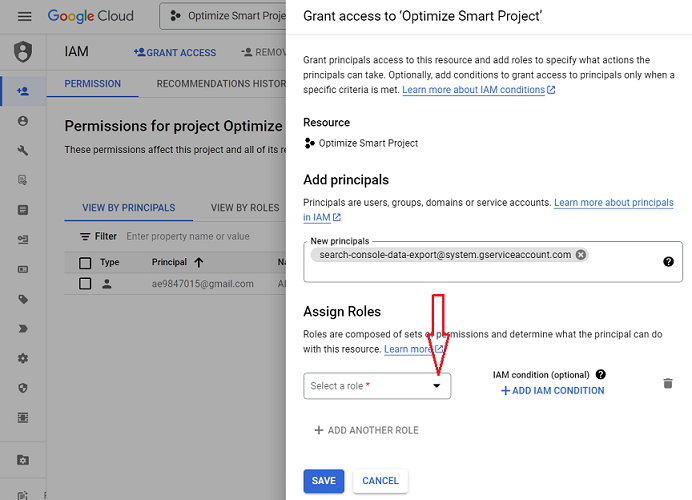Open Identity account circle sidebar icon
Viewport: 692px width, 500px height.
(23, 121)
